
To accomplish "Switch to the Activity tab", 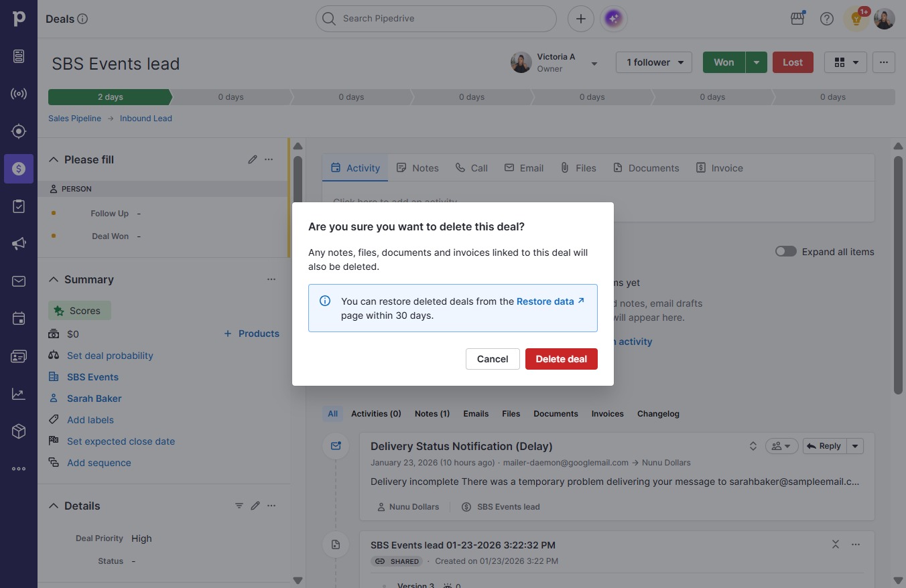I will [x=355, y=168].
